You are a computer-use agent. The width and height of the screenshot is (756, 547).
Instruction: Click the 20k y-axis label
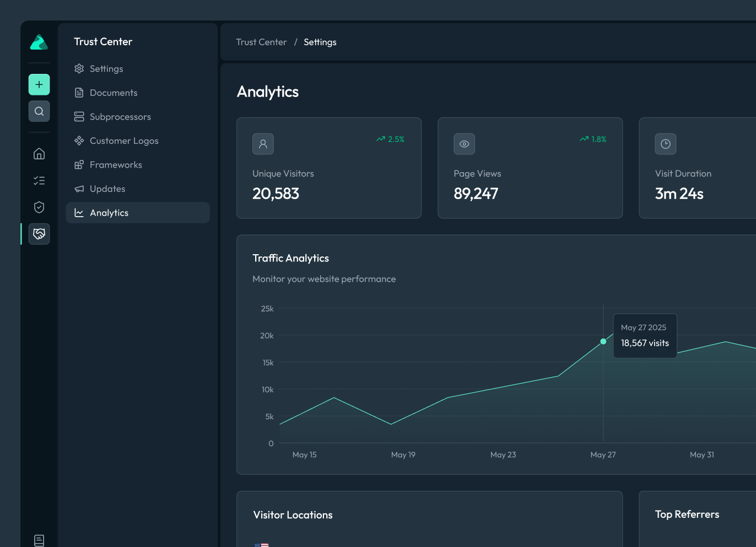(267, 336)
